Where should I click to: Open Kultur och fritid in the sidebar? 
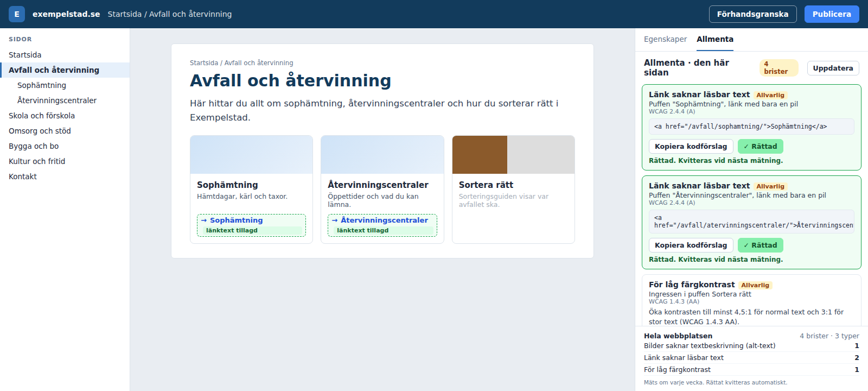[65, 161]
